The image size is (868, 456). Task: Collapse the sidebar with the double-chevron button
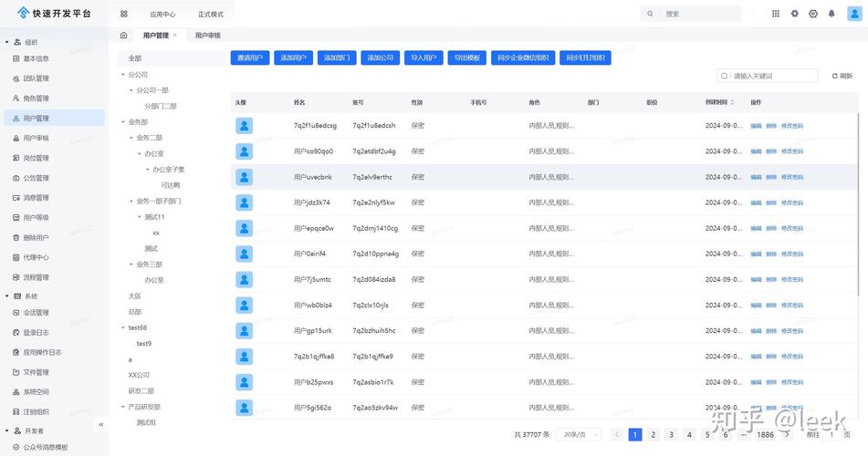[x=100, y=424]
